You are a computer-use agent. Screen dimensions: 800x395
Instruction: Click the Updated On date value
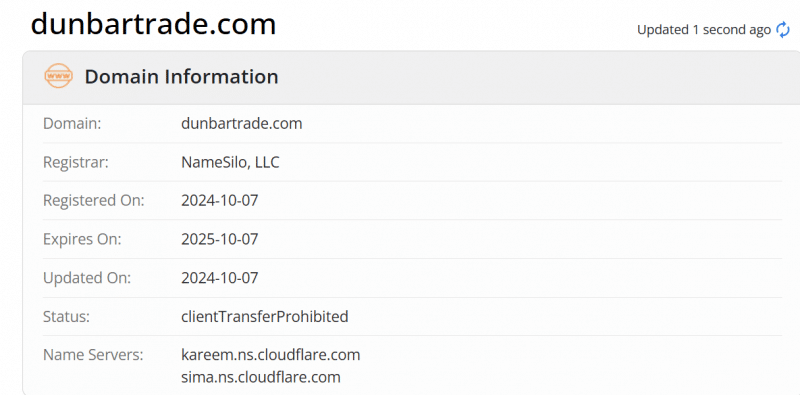pyautogui.click(x=220, y=278)
